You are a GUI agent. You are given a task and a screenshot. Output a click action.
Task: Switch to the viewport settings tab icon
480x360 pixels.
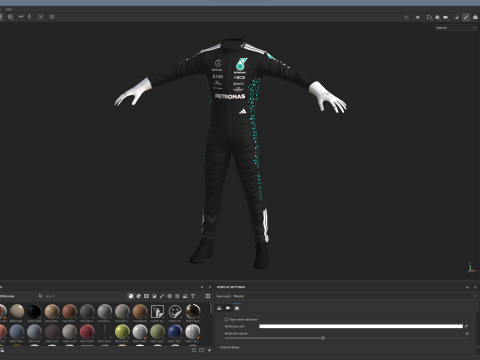(x=237, y=308)
